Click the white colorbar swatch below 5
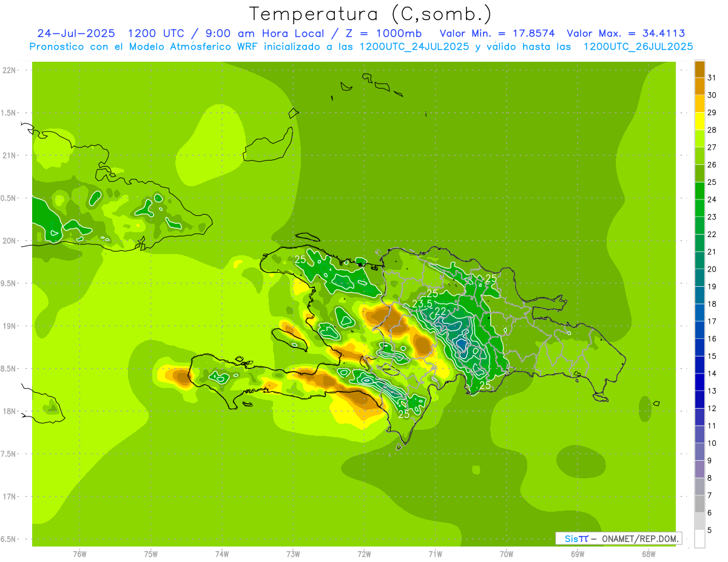Screen dimensions: 728x562 click(699, 539)
